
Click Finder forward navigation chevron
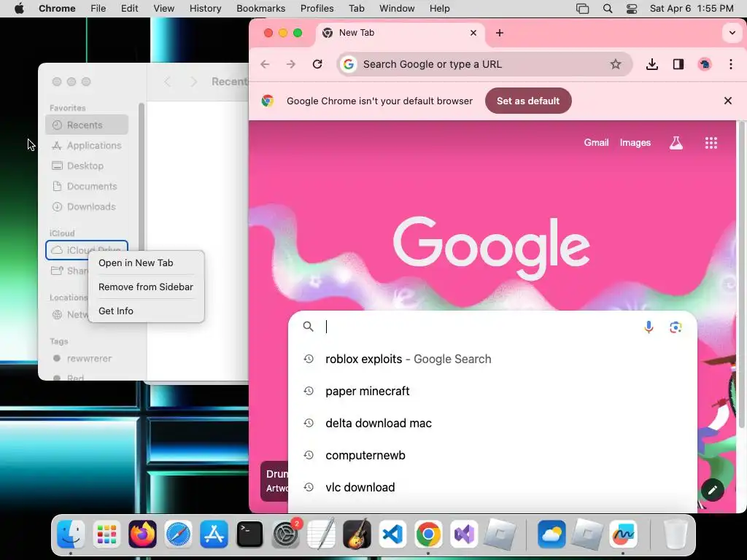[x=193, y=82]
